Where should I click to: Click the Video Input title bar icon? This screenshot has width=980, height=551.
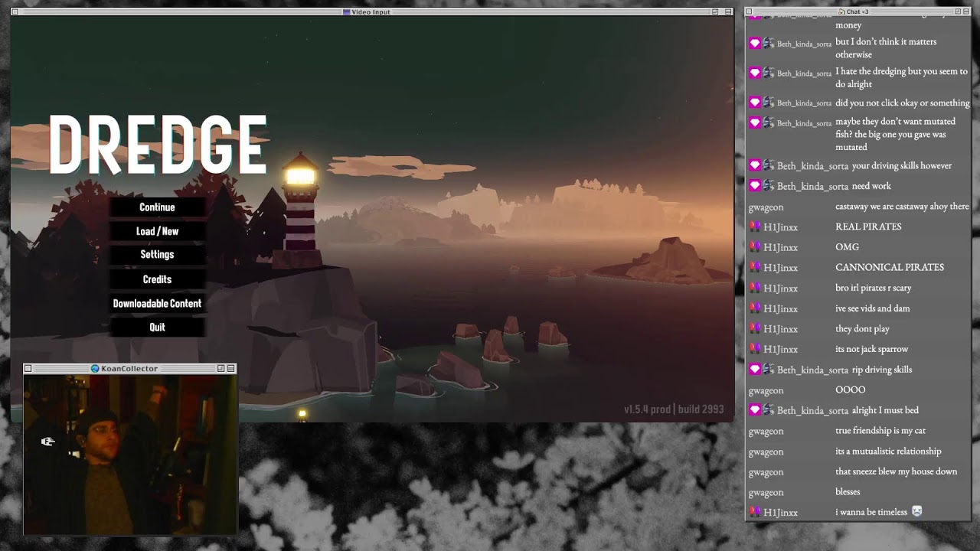[x=347, y=12]
